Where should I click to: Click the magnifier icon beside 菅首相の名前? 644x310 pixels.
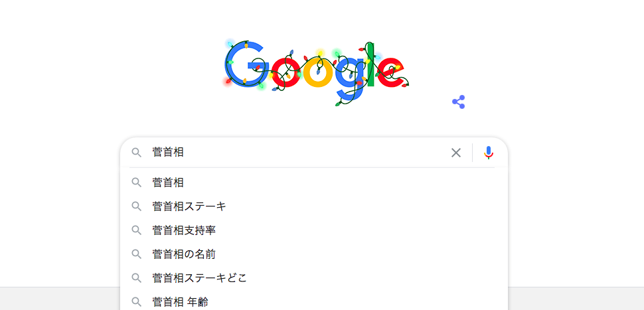pos(136,254)
